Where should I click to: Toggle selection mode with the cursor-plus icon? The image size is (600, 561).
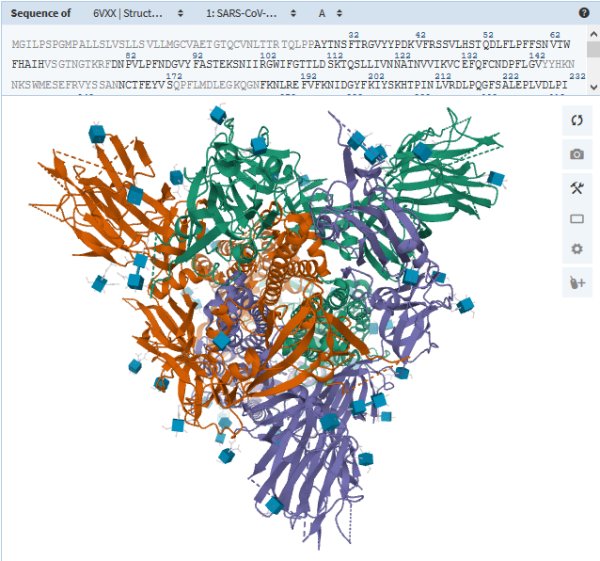576,283
